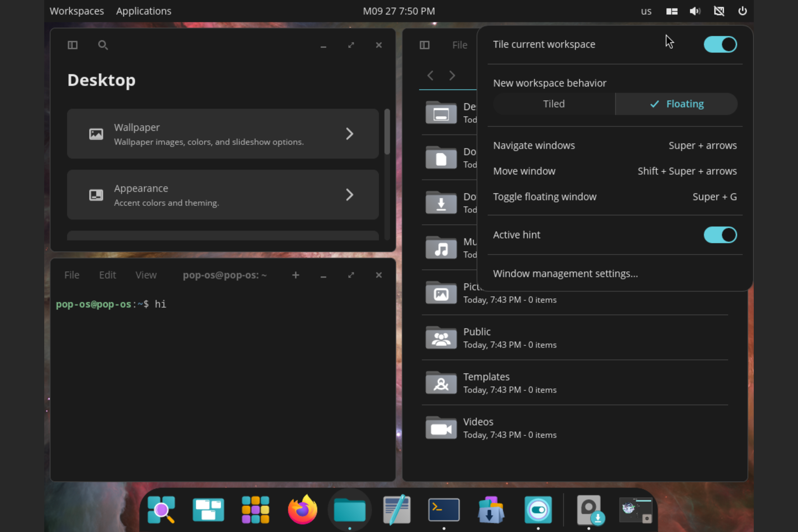
Task: Open power menu icon in panel
Action: tap(742, 11)
